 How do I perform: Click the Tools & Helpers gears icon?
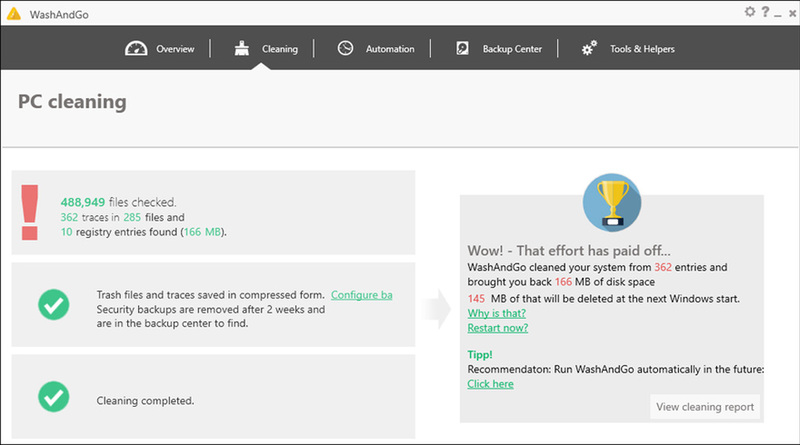click(x=589, y=48)
